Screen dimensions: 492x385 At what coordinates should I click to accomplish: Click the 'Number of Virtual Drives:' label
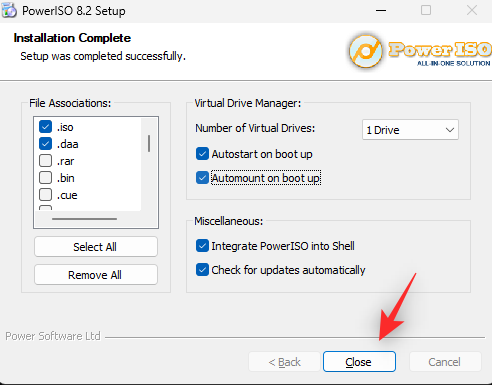pos(255,128)
